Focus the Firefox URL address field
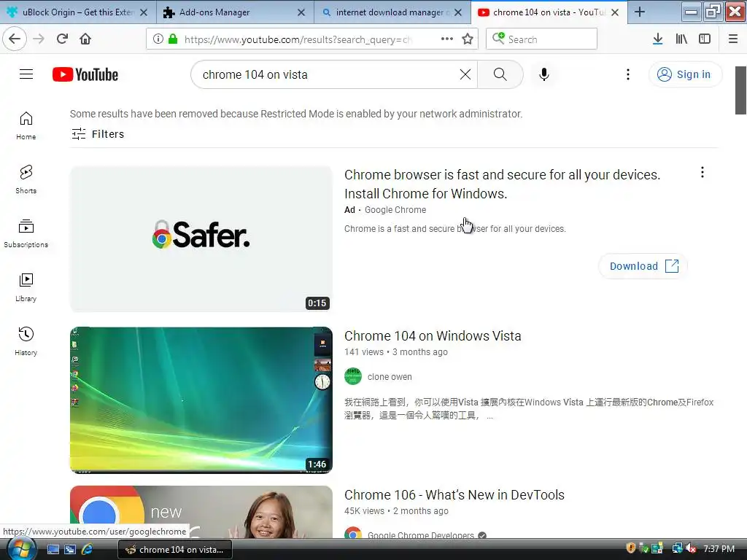Image resolution: width=747 pixels, height=560 pixels. click(x=298, y=39)
